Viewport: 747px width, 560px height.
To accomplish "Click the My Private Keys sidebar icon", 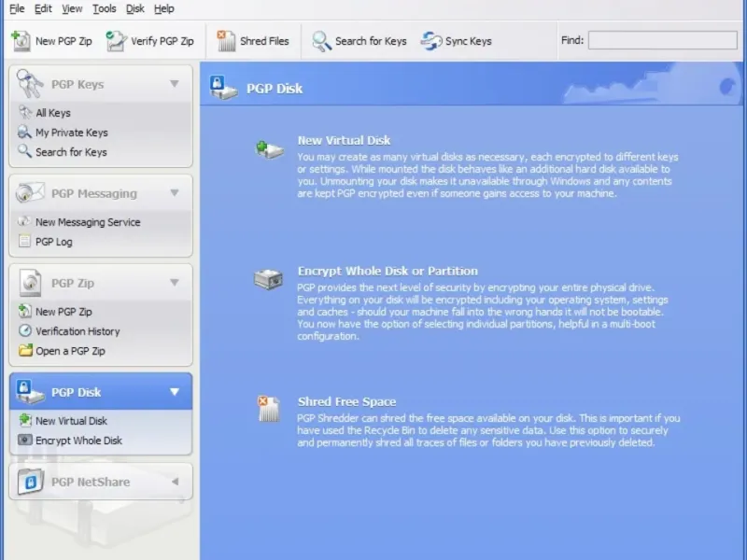I will click(x=24, y=132).
